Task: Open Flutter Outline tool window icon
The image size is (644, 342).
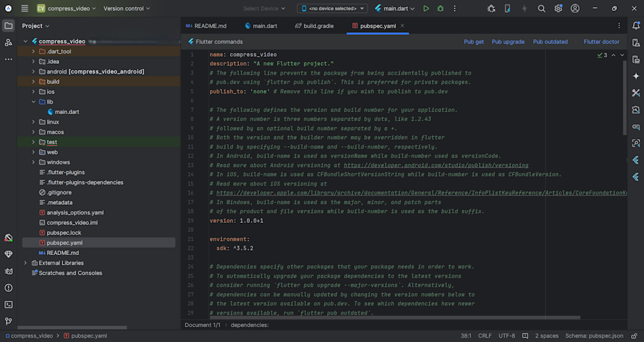Action: (636, 160)
